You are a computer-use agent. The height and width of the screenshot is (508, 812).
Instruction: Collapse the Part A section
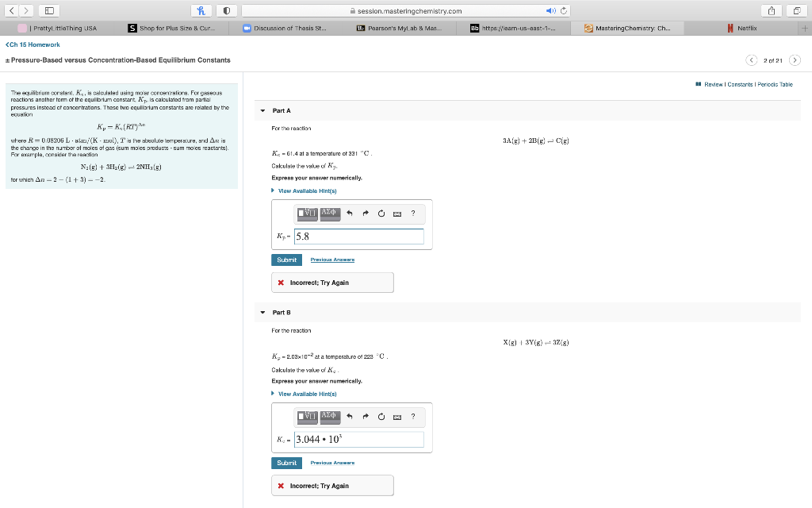click(x=262, y=110)
